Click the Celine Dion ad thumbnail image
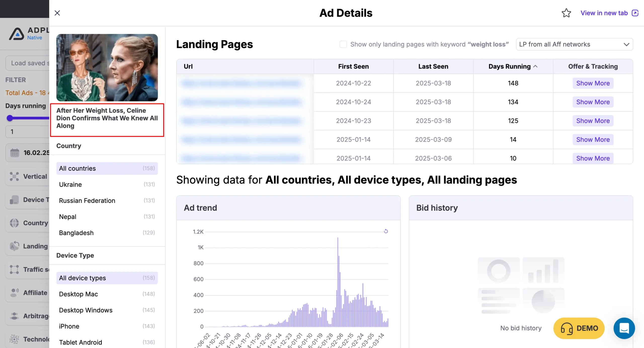This screenshot has width=644, height=348. 107,68
